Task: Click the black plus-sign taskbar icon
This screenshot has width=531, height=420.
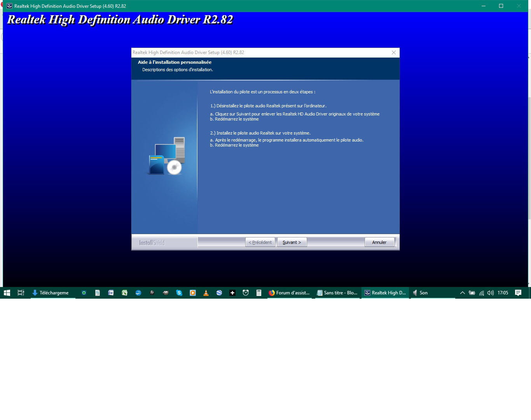Action: [x=232, y=293]
